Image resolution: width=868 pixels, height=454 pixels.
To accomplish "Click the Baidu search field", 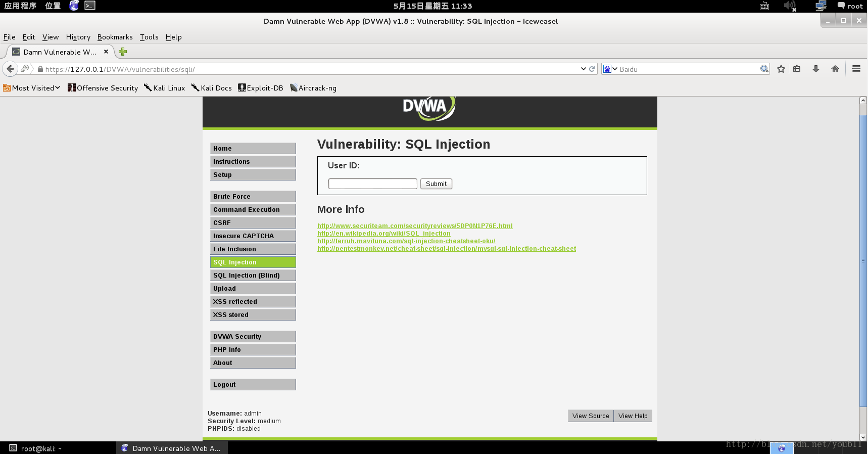I will [x=689, y=69].
